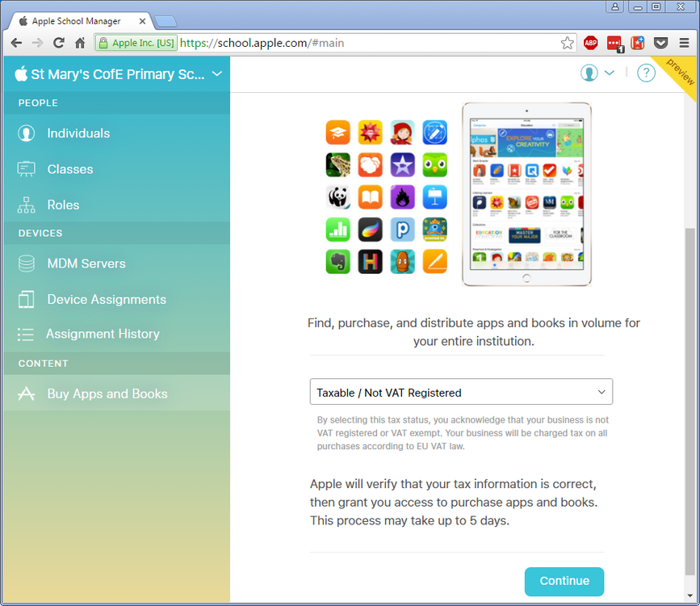Open the red password manager extension

pyautogui.click(x=614, y=44)
